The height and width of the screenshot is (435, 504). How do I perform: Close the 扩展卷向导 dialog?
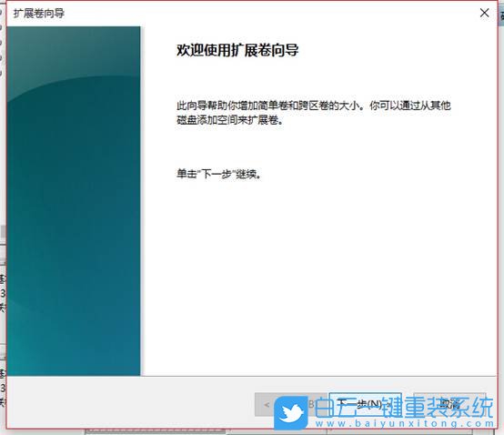coord(484,13)
